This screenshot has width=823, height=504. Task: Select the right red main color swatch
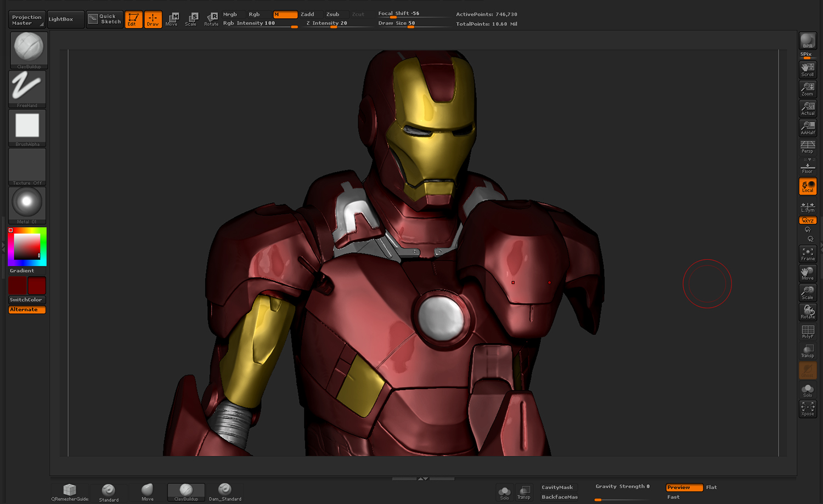click(x=37, y=286)
